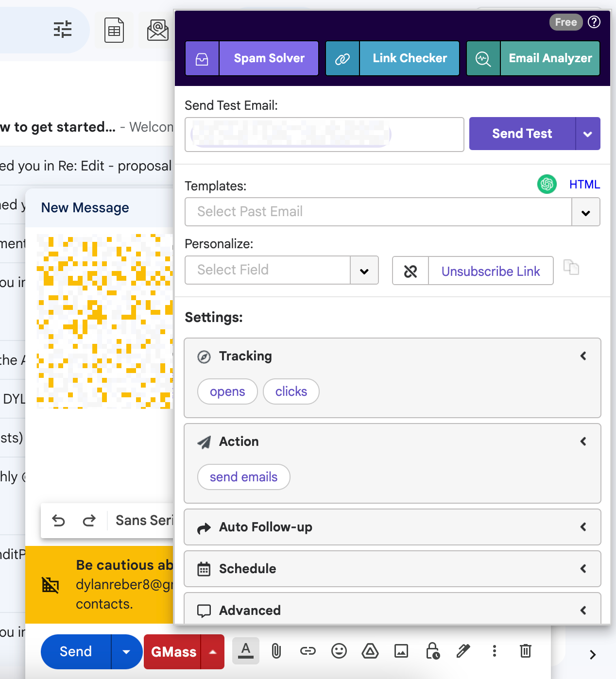
Task: Click the ChatGPT icon next to Templates
Action: coord(547,184)
